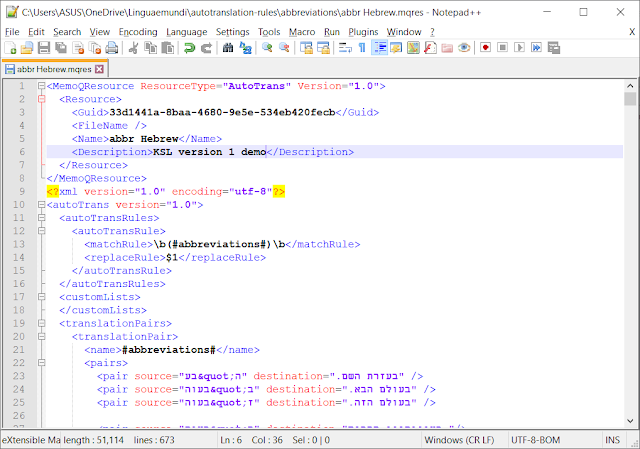Click the Playback macro icon

click(x=519, y=48)
